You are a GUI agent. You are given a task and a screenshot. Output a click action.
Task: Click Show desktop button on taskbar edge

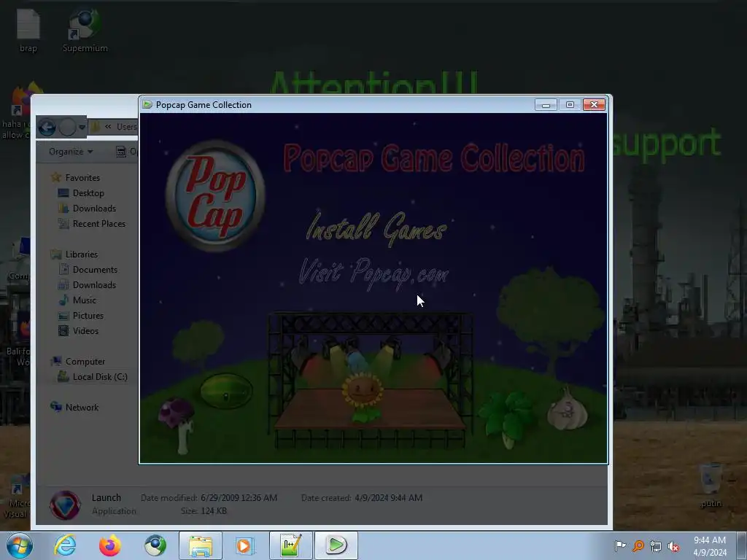click(x=742, y=545)
